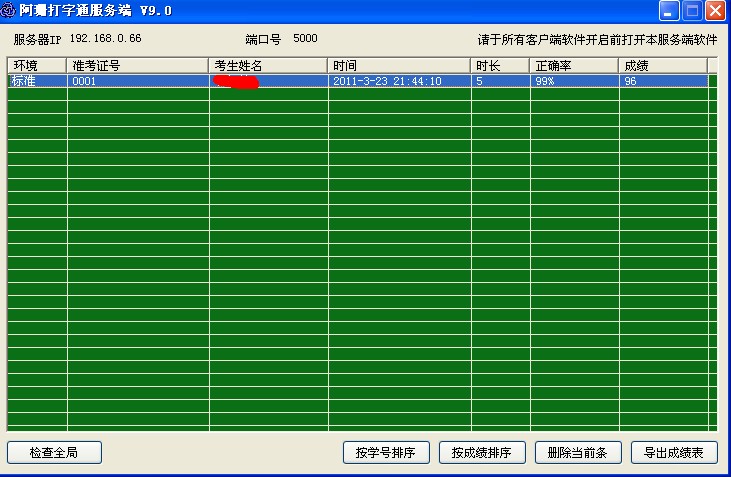Select the 0001 exam number cell
The width and height of the screenshot is (731, 477).
pos(138,81)
